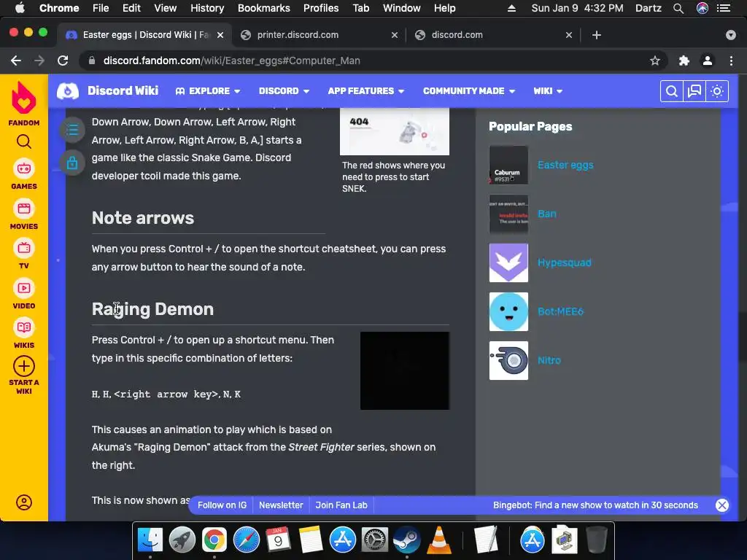Click the Discord Wiki logo icon
747x560 pixels.
68,90
